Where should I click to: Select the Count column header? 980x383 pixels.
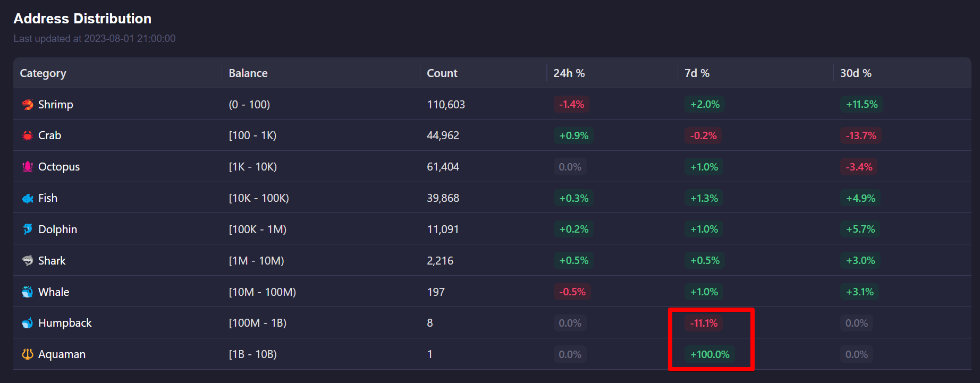(442, 73)
